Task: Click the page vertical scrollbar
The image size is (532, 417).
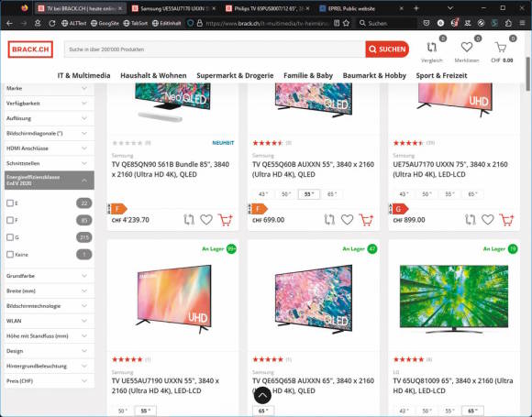Action: [528, 73]
